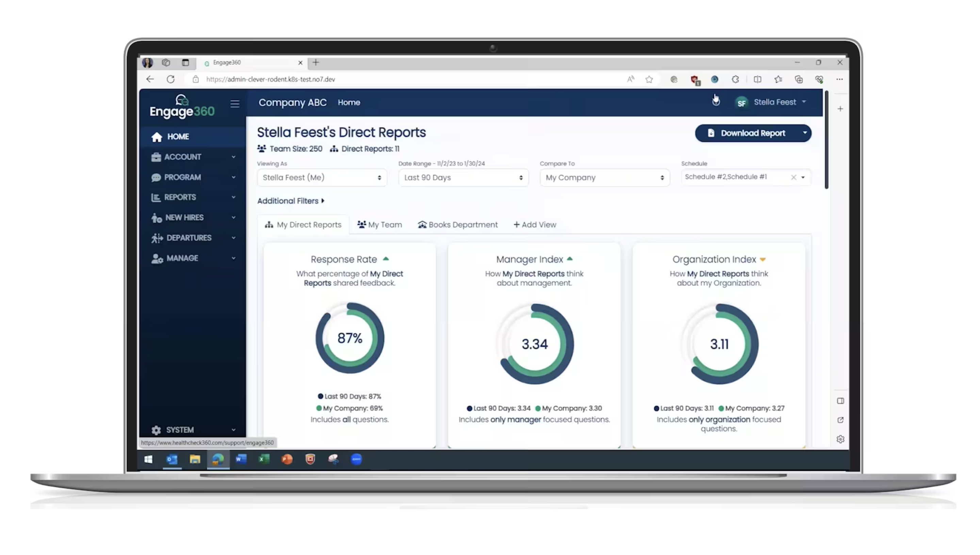980x555 pixels.
Task: Click the REPORTS sidebar icon
Action: tap(156, 197)
